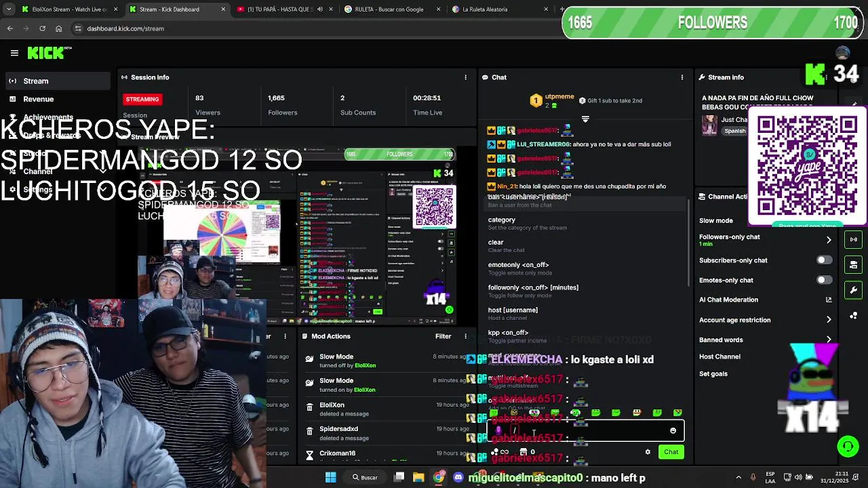The height and width of the screenshot is (488, 868).
Task: Expand Banned words settings
Action: pyautogui.click(x=829, y=340)
